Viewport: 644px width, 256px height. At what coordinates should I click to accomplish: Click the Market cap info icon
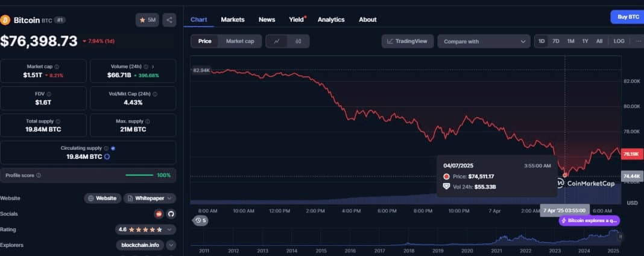[x=57, y=66]
